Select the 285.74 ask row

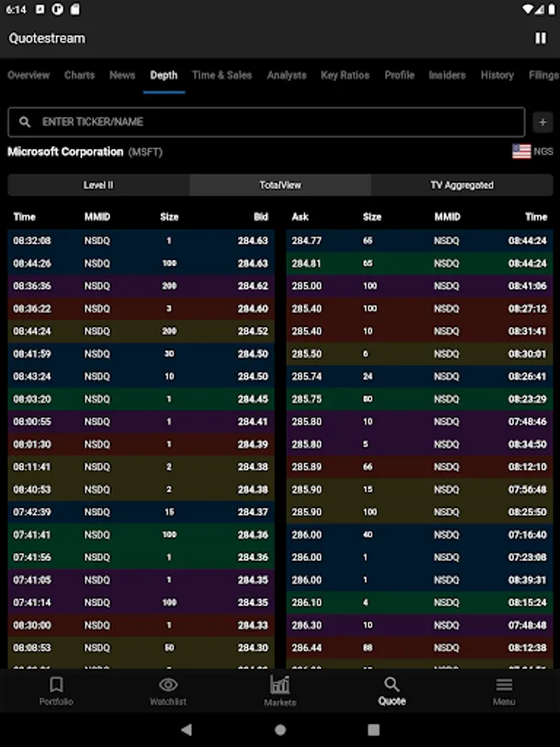[x=420, y=376]
